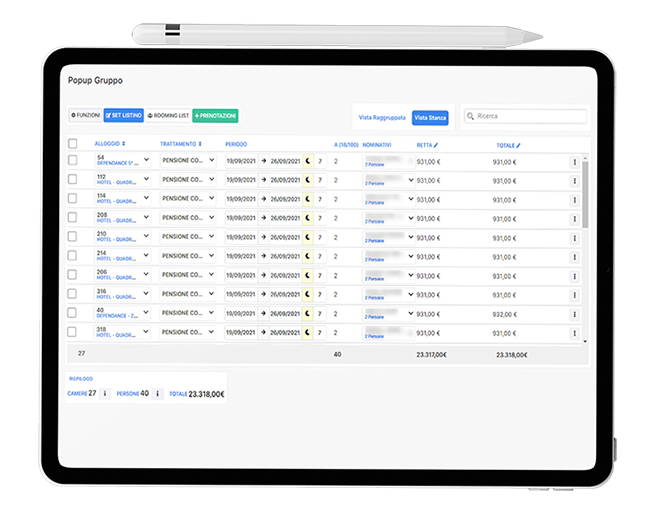Click the green Prenotazioni button
Viewport: 650px width, 507px height.
(215, 116)
